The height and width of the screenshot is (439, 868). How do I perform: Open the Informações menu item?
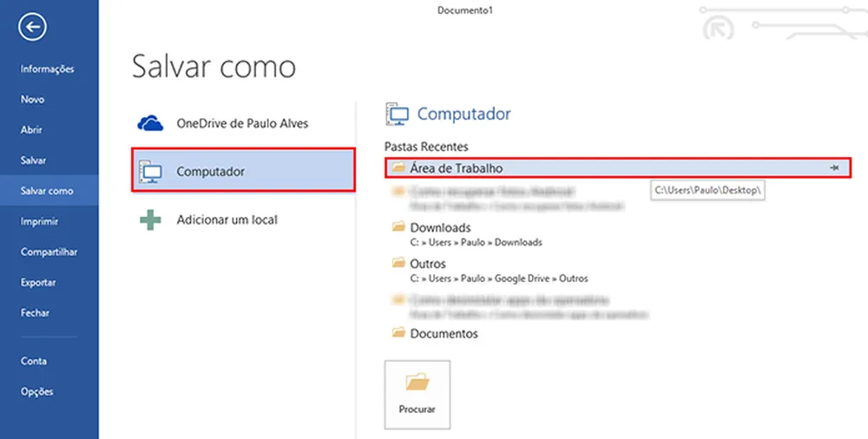[48, 69]
